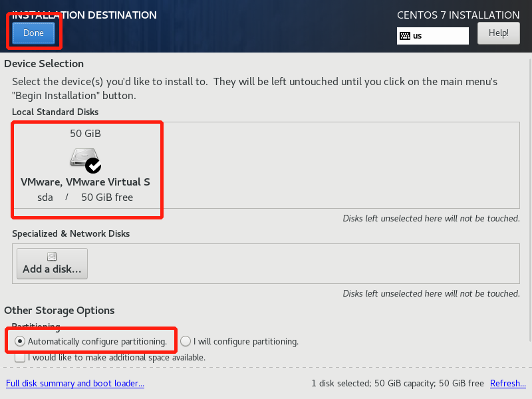The width and height of the screenshot is (532, 399).
Task: Open 'Full disk summary and boot loader' link
Action: point(74,383)
